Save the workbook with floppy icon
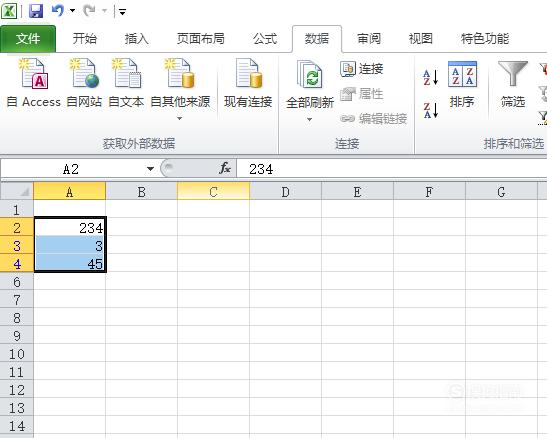The height and width of the screenshot is (438, 547). (36, 11)
